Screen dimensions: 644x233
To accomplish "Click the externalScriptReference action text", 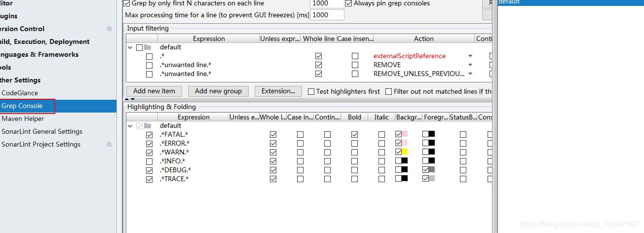I will tap(409, 56).
